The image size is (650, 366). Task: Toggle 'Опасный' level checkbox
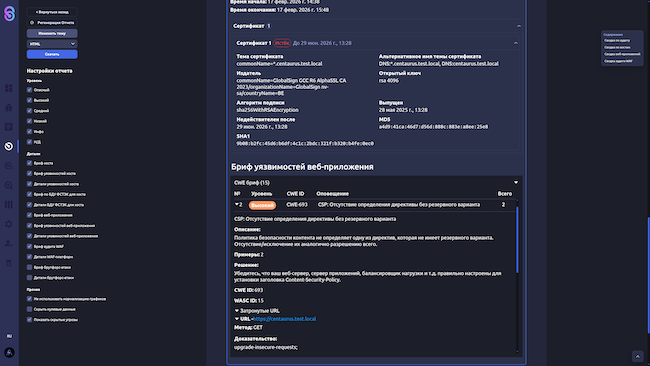(29, 90)
